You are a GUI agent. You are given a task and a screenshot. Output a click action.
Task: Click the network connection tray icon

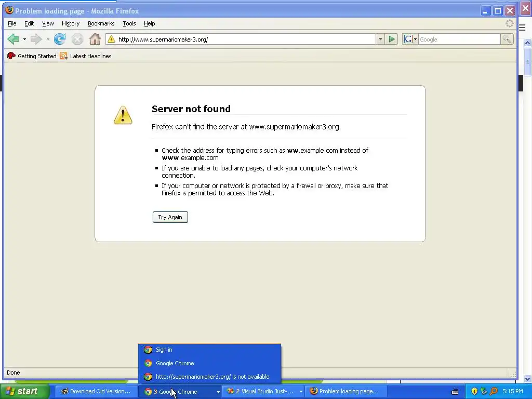(484, 391)
